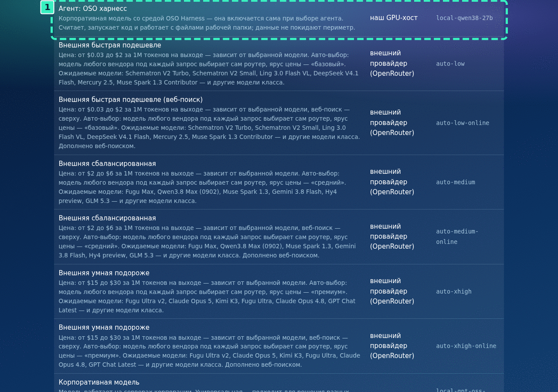The width and height of the screenshot is (558, 392).
Task: Select "Внешняя сбалансированная" title in the auto-medium row
Action: tap(107, 164)
